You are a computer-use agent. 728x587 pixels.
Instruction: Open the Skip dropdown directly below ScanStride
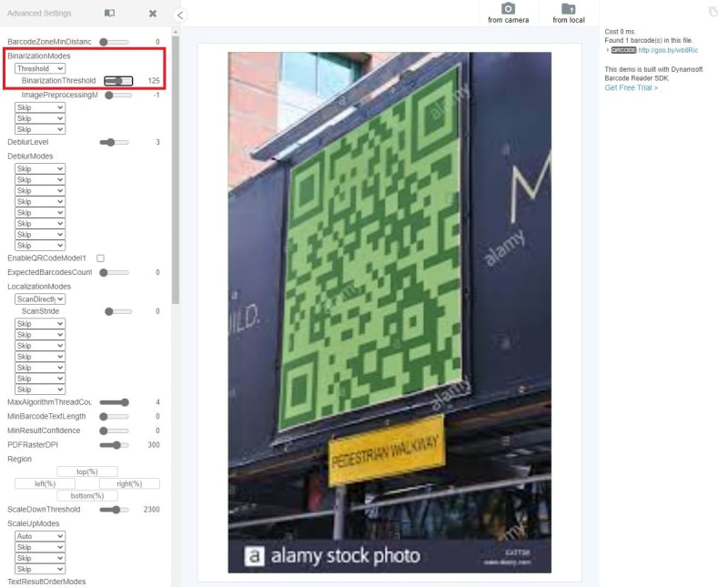point(40,324)
